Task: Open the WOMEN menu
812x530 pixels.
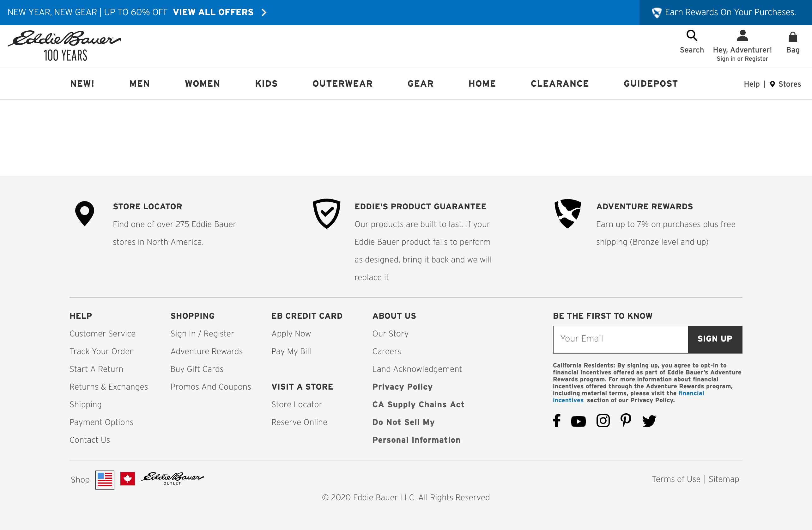Action: click(x=202, y=84)
